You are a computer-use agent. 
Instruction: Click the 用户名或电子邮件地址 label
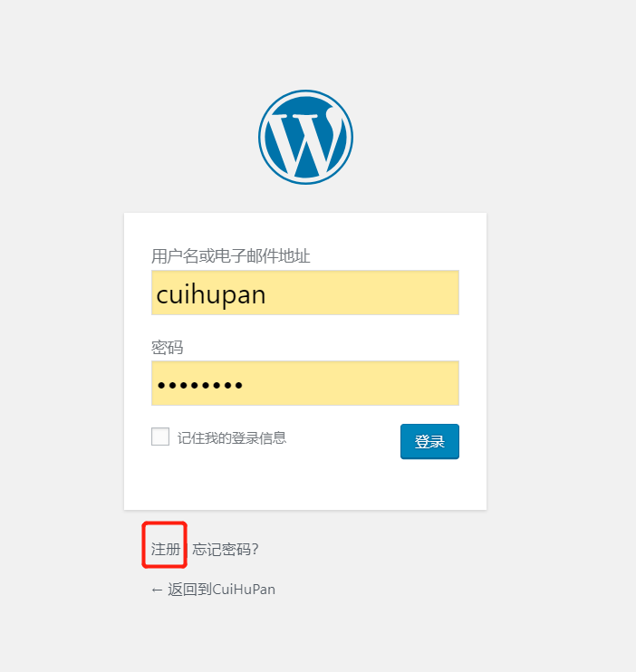point(231,256)
